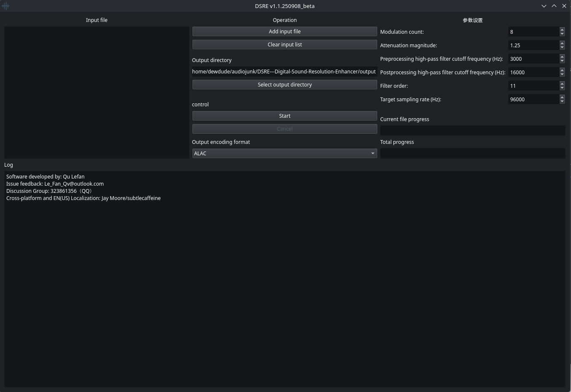Screen dimensions: 571x392
Task: Increase the Modulation count value
Action: tap(562, 30)
